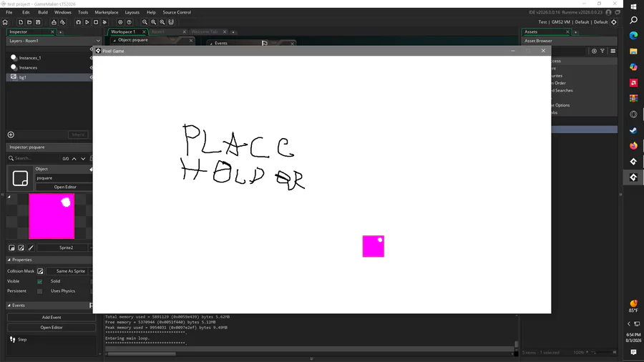Run the game with the Play icon
Viewport: 644px width, 362px height.
pyautogui.click(x=87, y=22)
